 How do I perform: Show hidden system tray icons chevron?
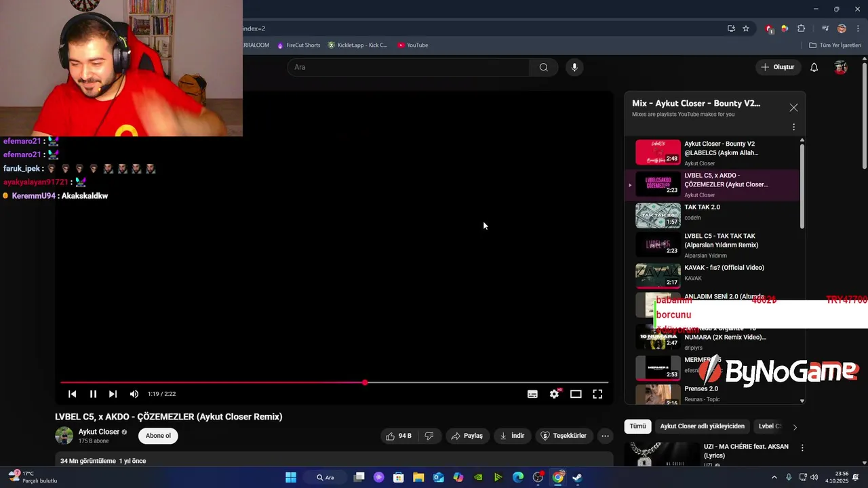774,477
